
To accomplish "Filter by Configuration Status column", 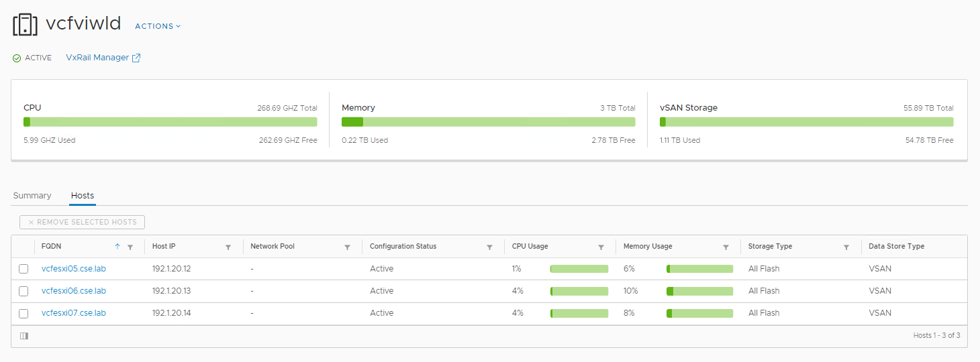I will [x=489, y=247].
